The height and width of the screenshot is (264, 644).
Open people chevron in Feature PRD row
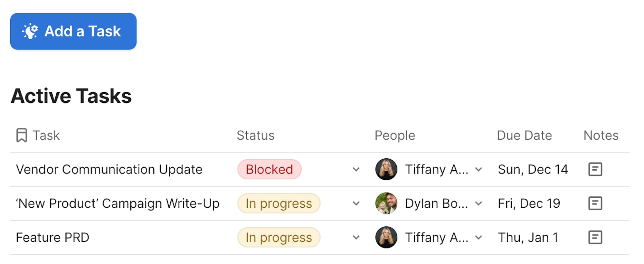[479, 238]
